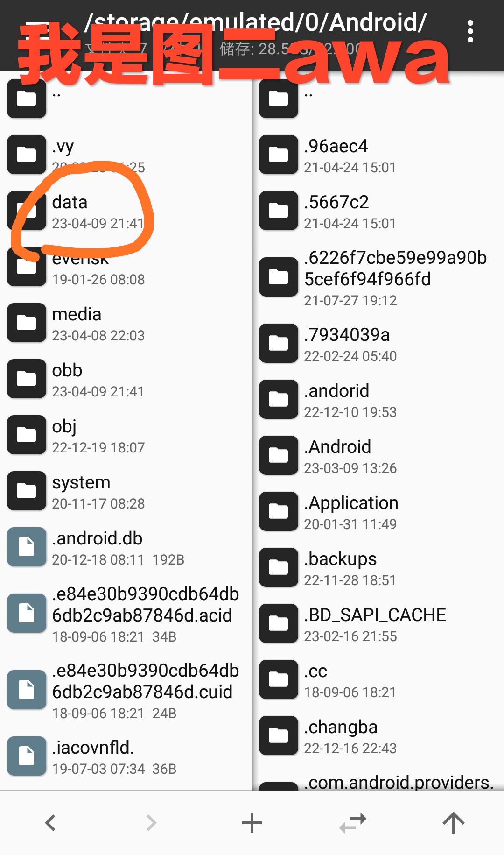Open the .Application folder
Image resolution: width=504 pixels, height=855 pixels.
click(x=351, y=503)
